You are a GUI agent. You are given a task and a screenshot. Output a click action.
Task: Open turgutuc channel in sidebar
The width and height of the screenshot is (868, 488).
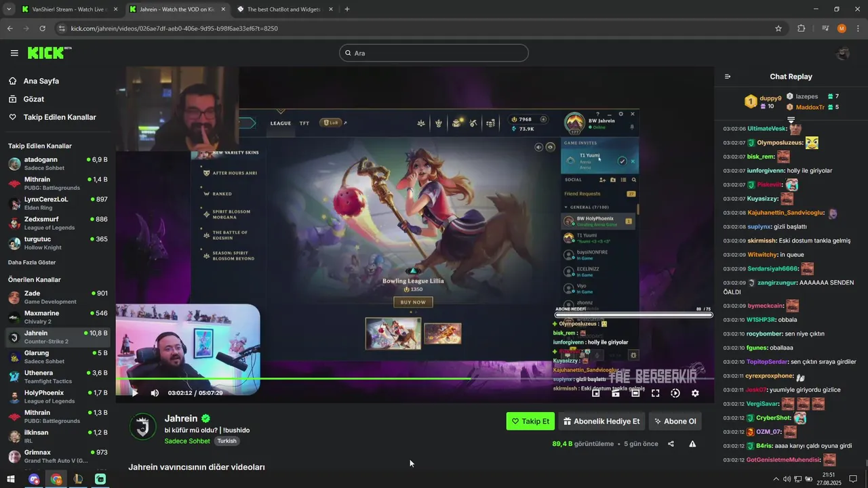click(58, 243)
